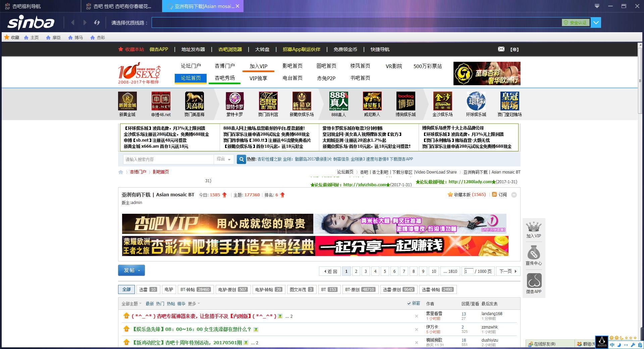Click the 中 language icon in the taskbar

(612, 345)
